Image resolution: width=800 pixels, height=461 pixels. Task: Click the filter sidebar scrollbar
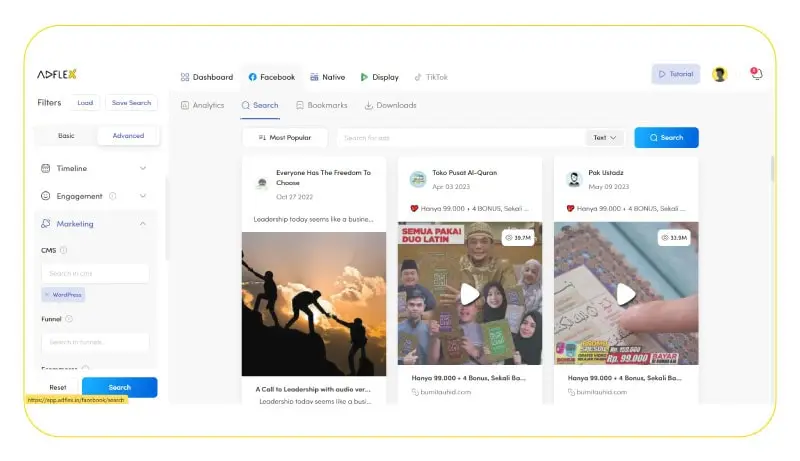tap(166, 219)
